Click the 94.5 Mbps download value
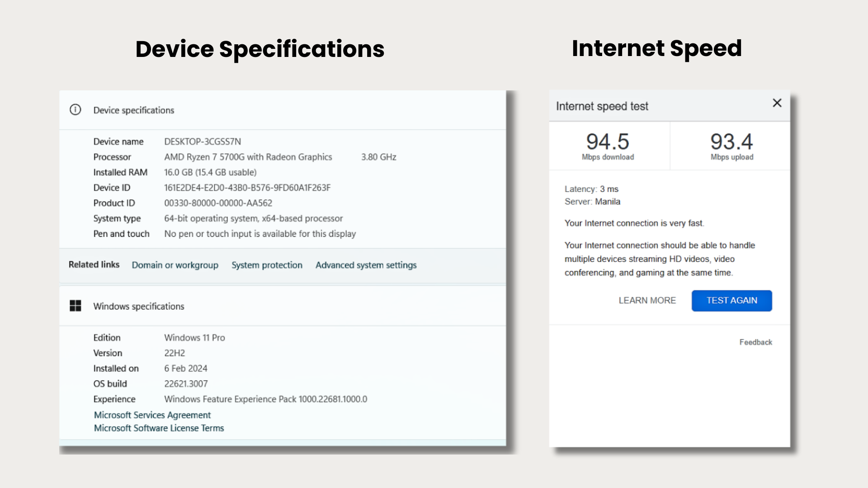Screen dimensions: 868x488 [608, 142]
